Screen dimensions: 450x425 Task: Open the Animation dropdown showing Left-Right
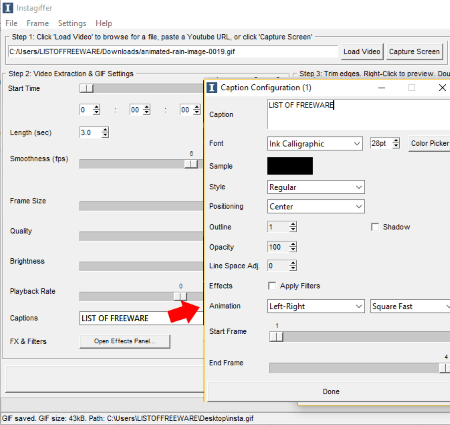tap(315, 306)
